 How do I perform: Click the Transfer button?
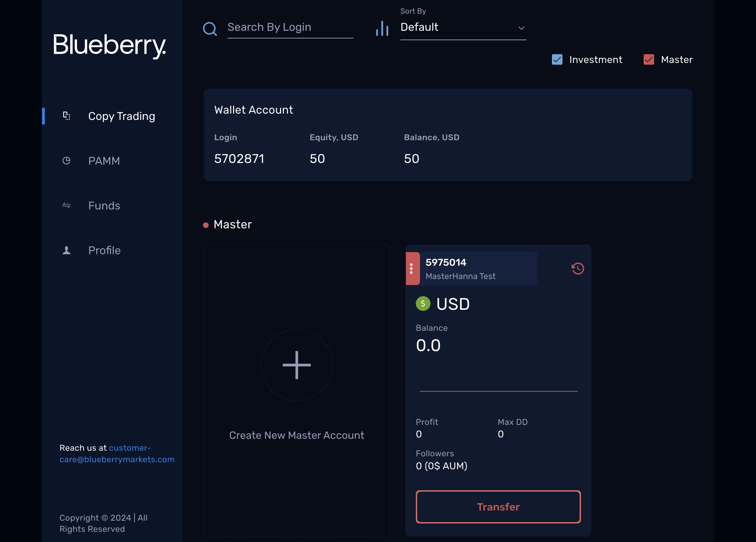498,507
